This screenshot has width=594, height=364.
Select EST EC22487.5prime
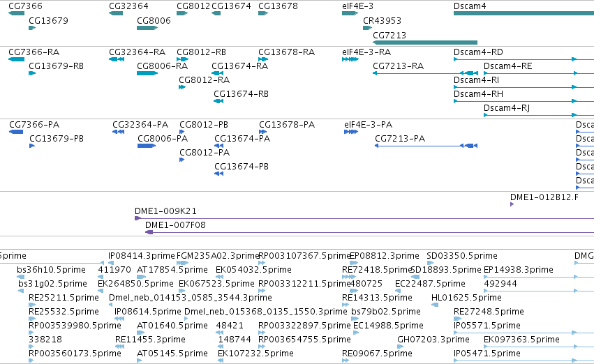pos(430,284)
